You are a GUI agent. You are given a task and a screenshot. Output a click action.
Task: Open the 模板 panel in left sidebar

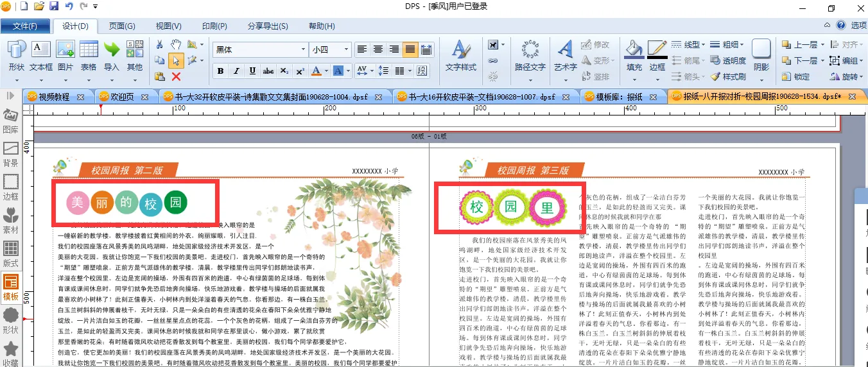[11, 287]
